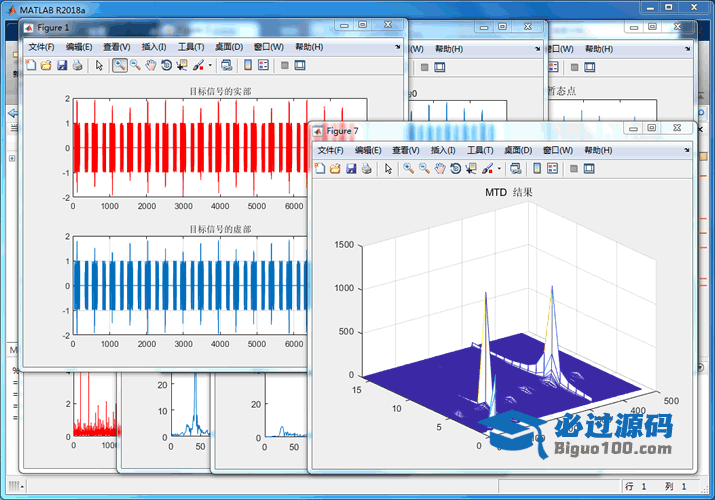Open file icon in Figure 7 toolbar
715x500 pixels.
pos(335,169)
